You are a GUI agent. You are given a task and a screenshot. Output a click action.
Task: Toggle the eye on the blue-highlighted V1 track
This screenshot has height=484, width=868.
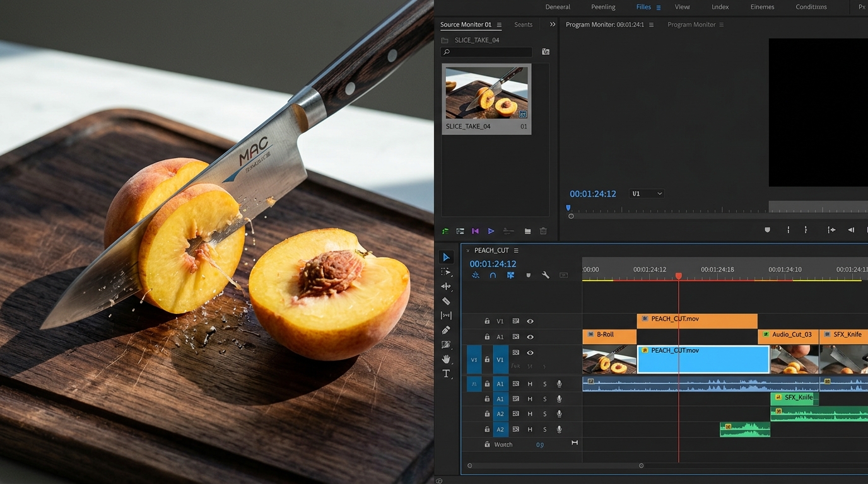531,353
